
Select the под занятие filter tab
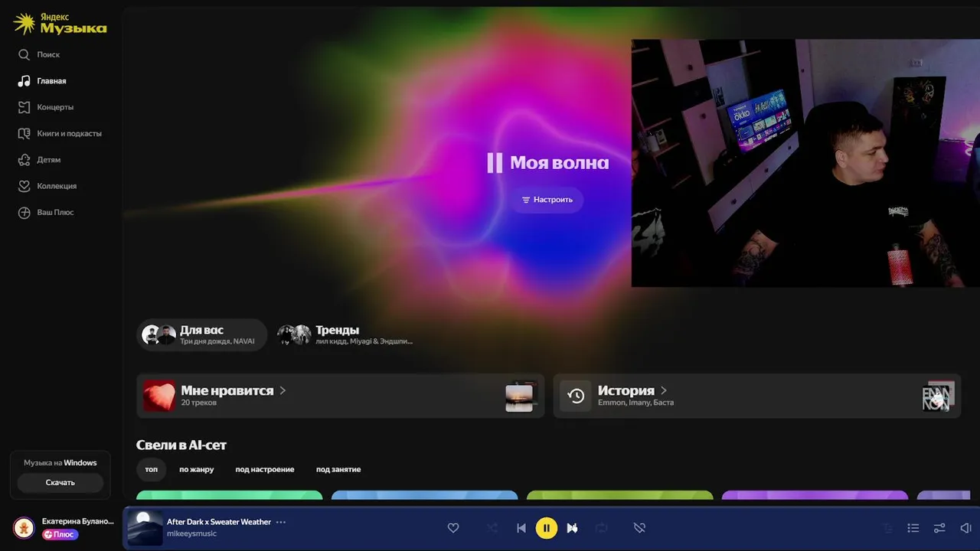pos(338,469)
